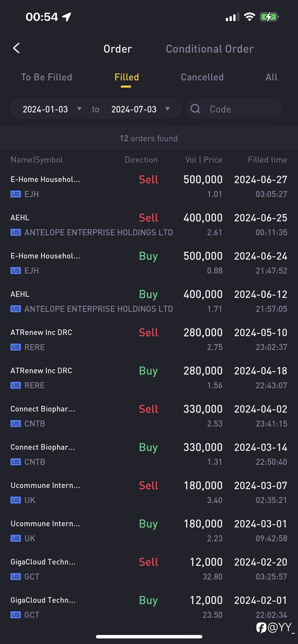Tap the US flag badge beside EJH sell order
The image size is (298, 644).
[x=16, y=194]
